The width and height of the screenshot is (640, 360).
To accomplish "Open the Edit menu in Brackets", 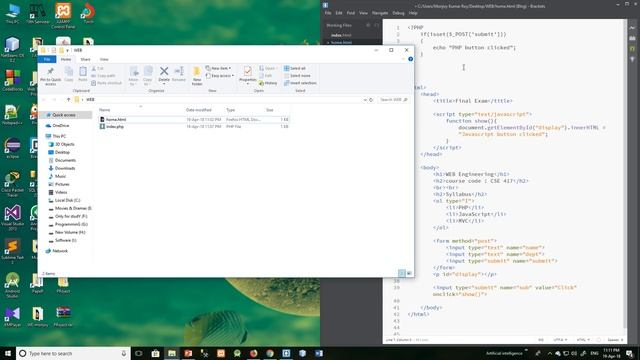I will click(339, 13).
